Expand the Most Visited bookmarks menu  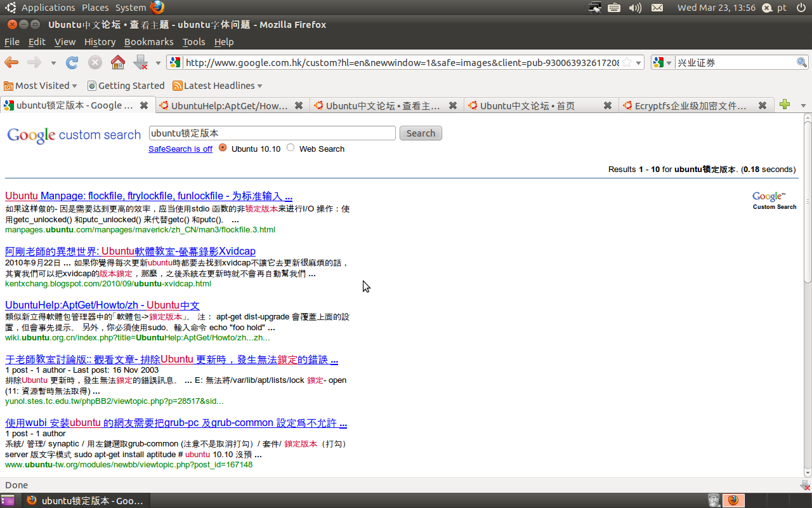click(x=41, y=85)
